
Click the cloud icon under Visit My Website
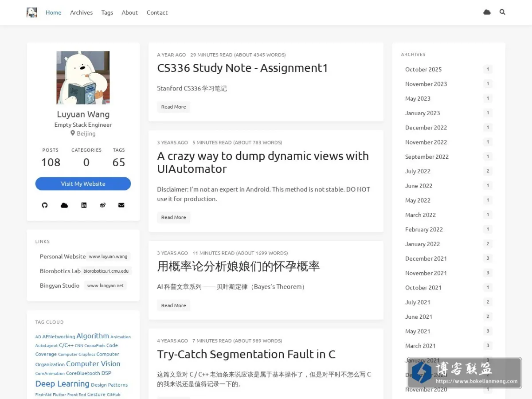tap(64, 205)
